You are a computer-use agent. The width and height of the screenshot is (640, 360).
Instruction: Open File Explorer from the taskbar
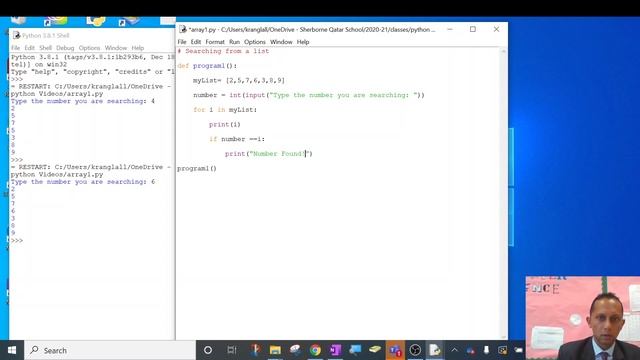(x=275, y=350)
